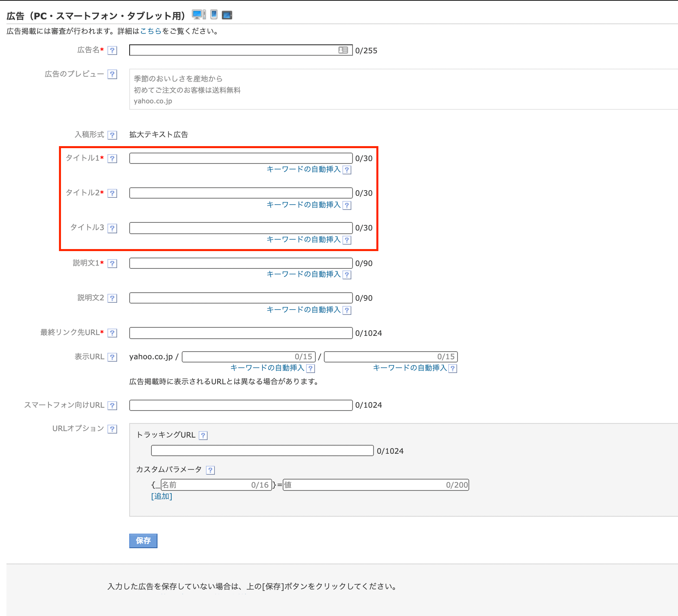This screenshot has width=678, height=616.
Task: Click help icon next to カスタムパラメータ
Action: pyautogui.click(x=210, y=470)
